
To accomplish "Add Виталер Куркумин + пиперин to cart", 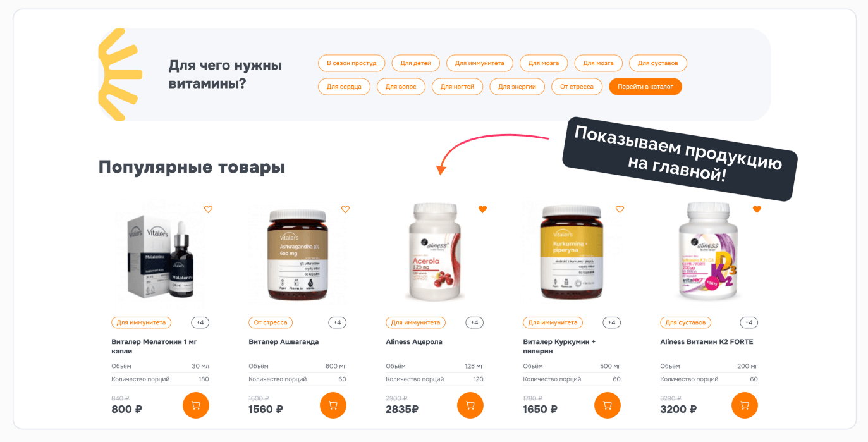I will pyautogui.click(x=608, y=405).
